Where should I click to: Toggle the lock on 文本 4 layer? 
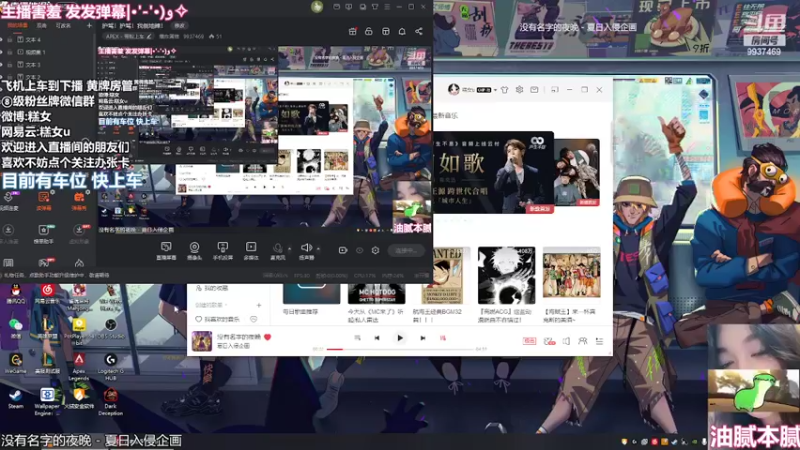[x=10, y=39]
